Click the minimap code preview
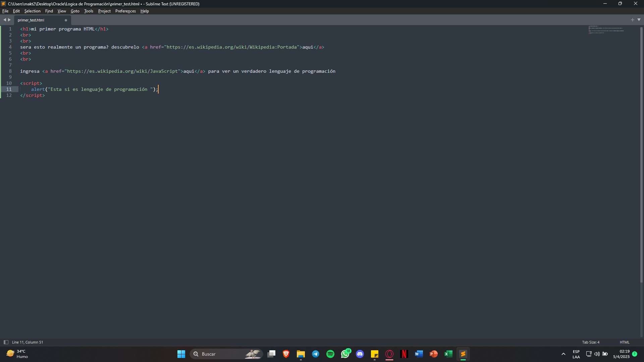 pos(606,29)
